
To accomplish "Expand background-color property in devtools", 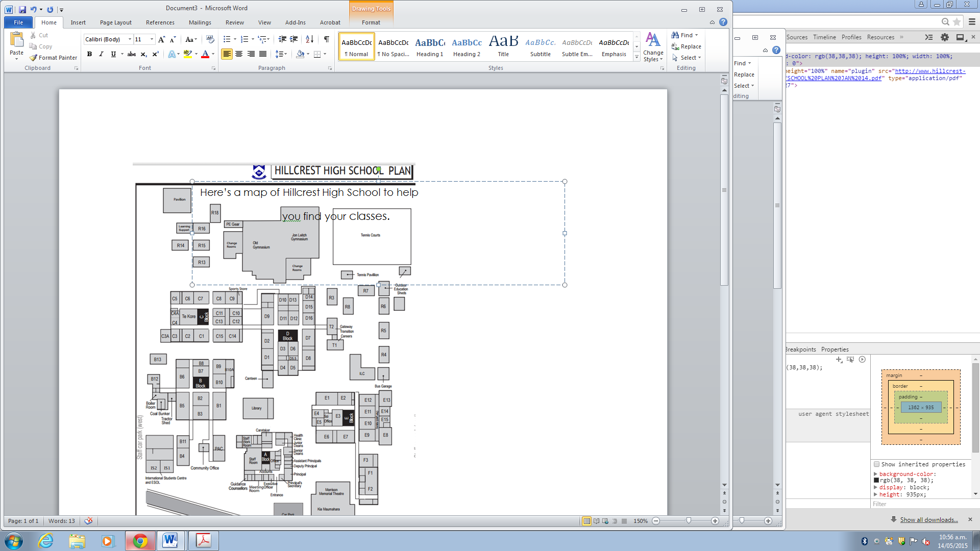I will point(876,474).
